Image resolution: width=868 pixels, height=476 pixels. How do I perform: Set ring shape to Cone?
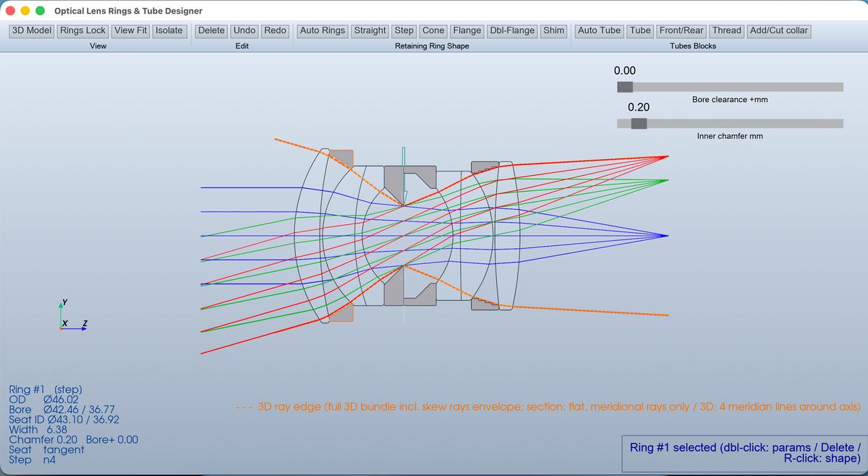[433, 30]
